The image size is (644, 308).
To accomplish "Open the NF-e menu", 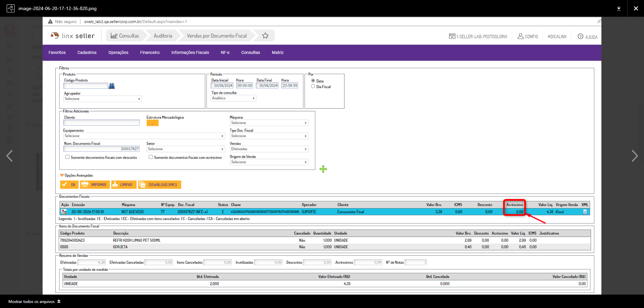I will point(225,53).
